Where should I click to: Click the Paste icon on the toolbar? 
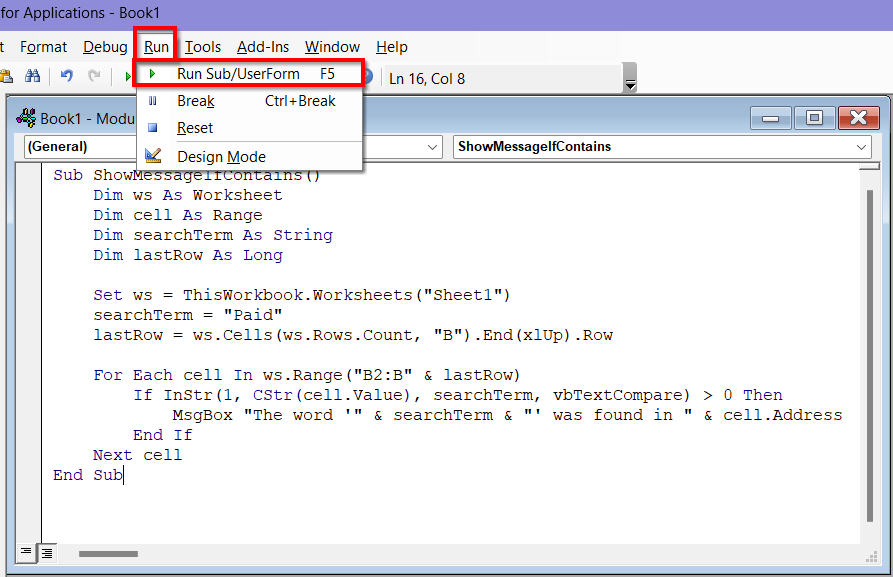coord(6,76)
